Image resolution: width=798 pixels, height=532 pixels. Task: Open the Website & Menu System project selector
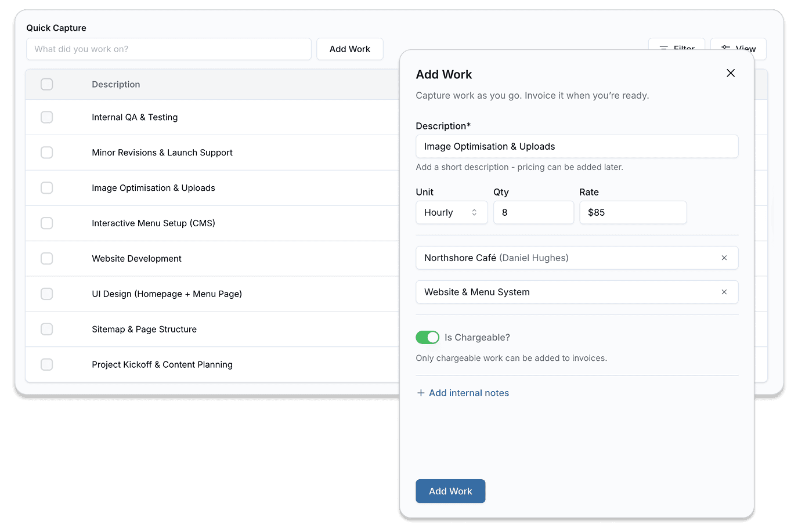click(x=563, y=292)
